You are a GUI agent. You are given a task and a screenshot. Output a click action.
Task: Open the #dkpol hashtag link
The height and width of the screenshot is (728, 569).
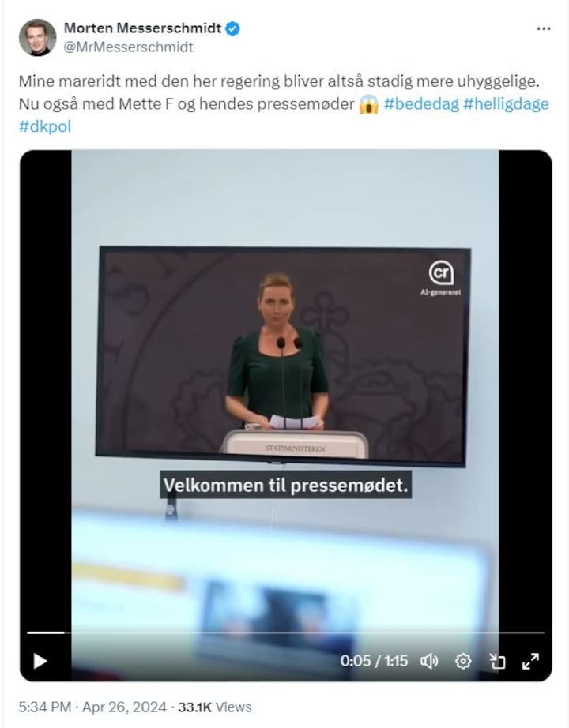point(45,126)
